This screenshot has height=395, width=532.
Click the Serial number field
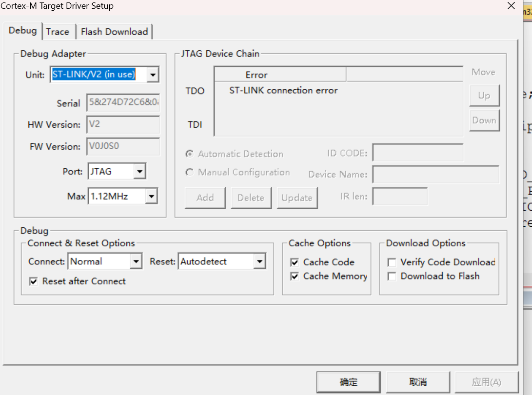pyautogui.click(x=123, y=102)
